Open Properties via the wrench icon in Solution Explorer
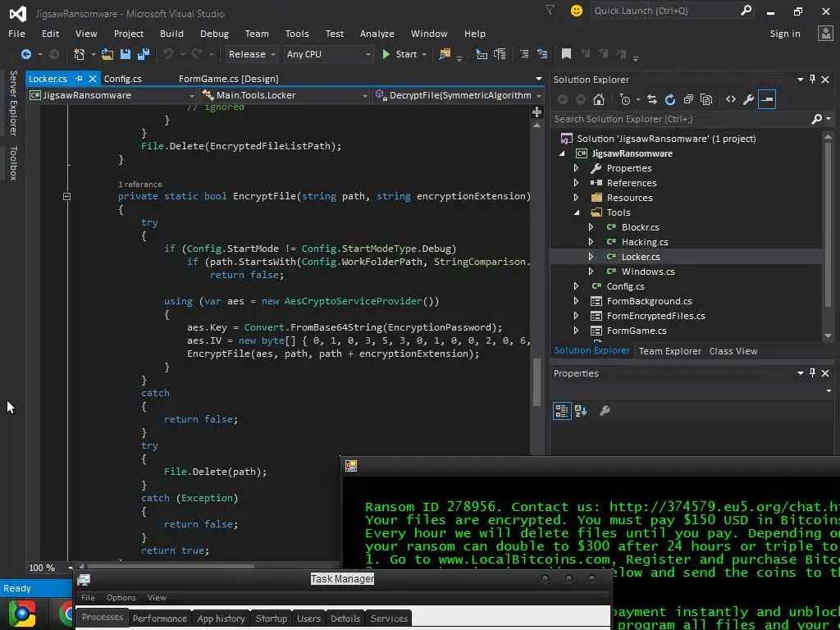The height and width of the screenshot is (630, 840). [748, 99]
